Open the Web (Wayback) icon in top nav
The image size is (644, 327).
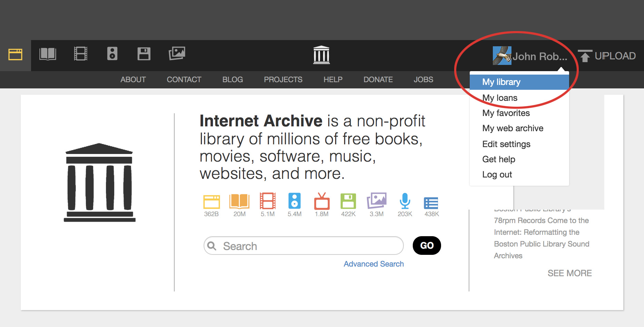coord(16,55)
